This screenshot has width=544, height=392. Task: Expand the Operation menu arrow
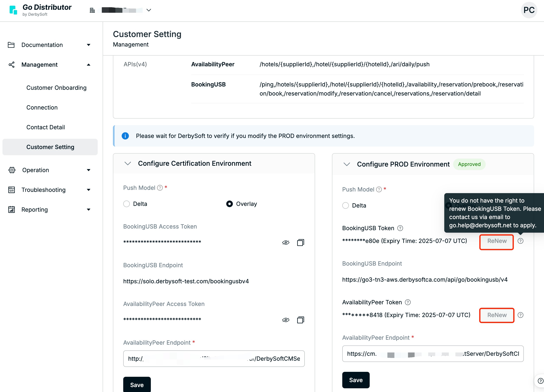89,170
